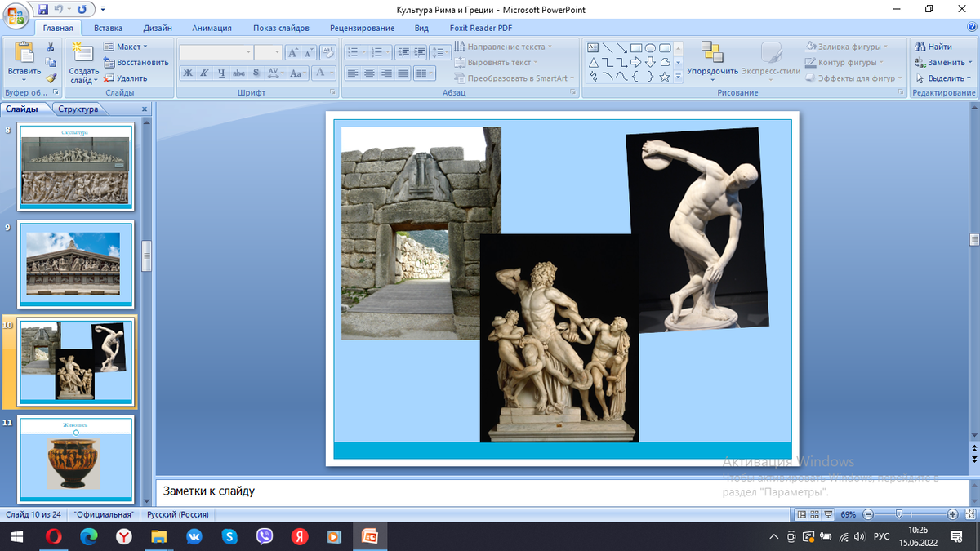980x551 pixels.
Task: Click the Office button
Action: 16,14
